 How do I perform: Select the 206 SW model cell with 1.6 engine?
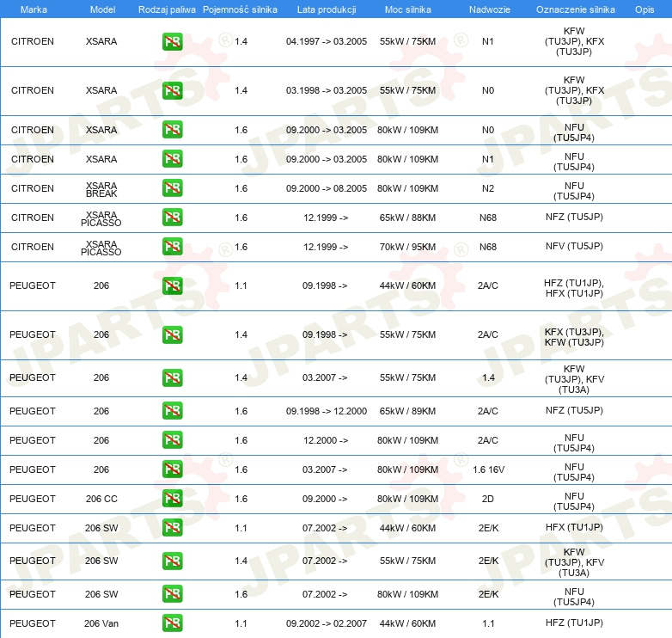(101, 594)
